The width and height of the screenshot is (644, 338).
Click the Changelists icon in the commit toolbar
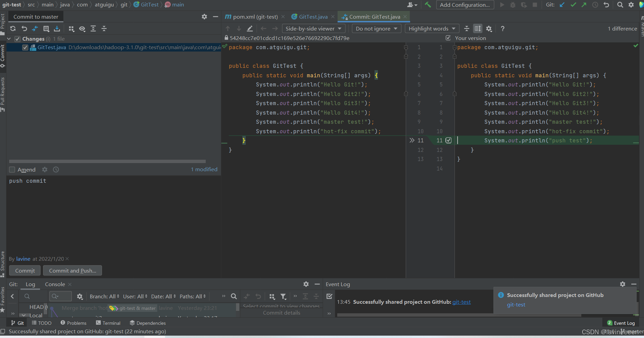click(x=46, y=28)
